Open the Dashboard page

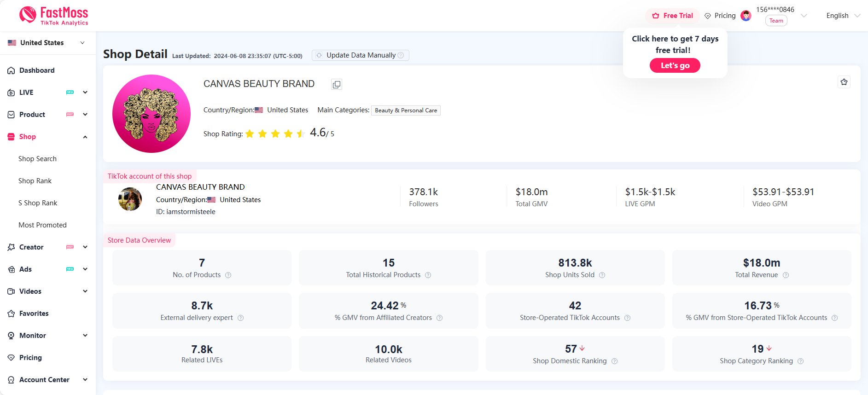[37, 70]
